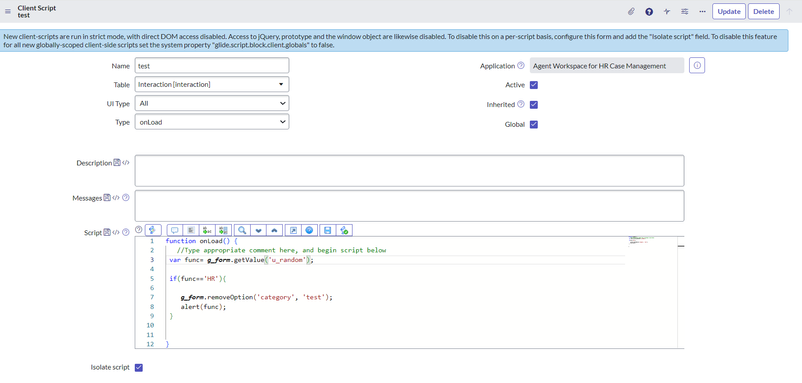
Task: Click the function onLoad() line in script
Action: [202, 241]
